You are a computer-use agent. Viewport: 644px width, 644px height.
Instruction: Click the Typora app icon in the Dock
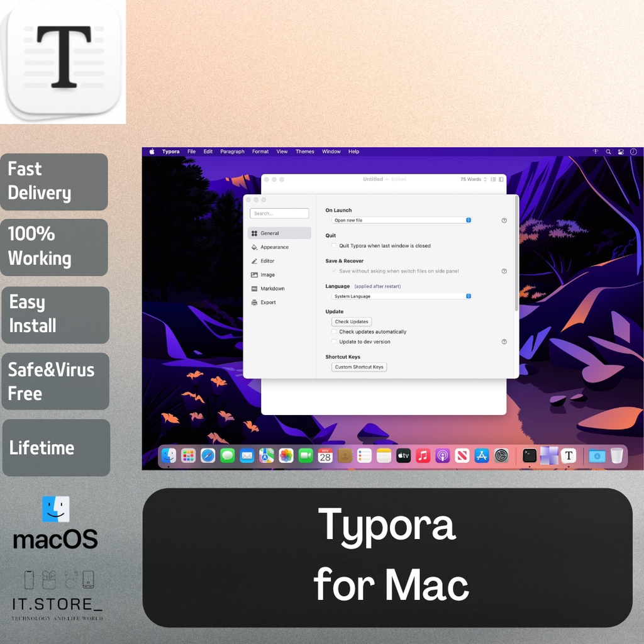pyautogui.click(x=568, y=456)
